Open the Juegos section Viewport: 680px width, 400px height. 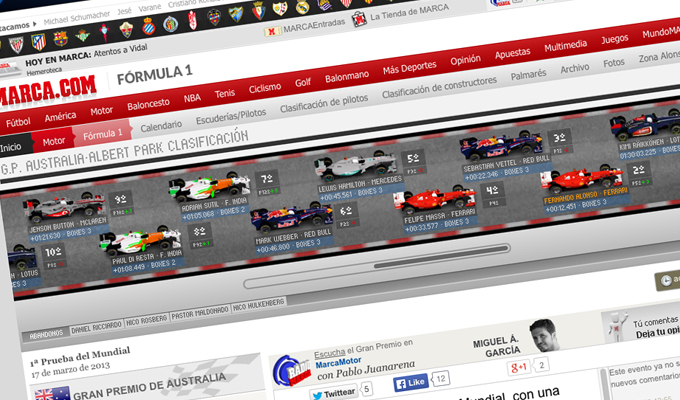[x=615, y=39]
